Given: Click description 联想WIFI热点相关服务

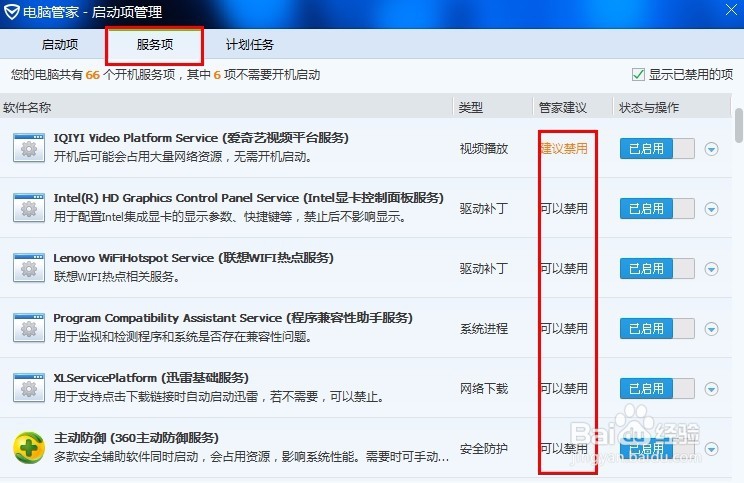Looking at the screenshot, I should tap(117, 276).
